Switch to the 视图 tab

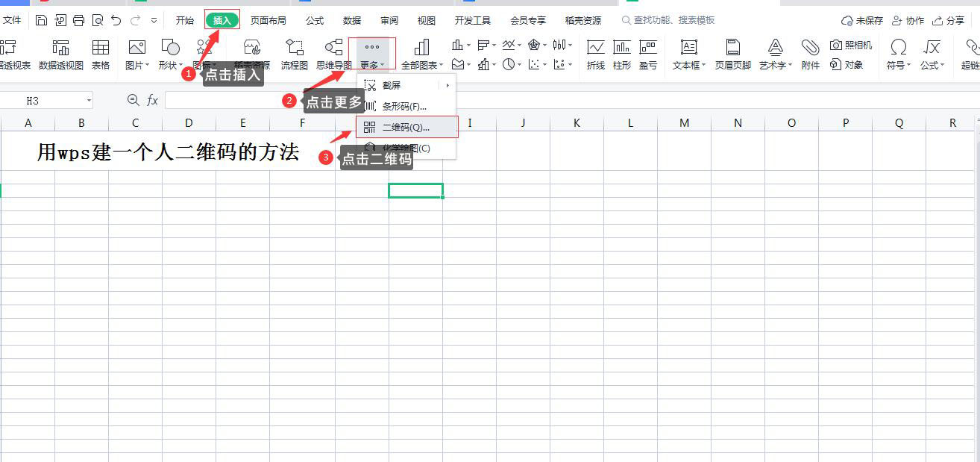[x=427, y=20]
